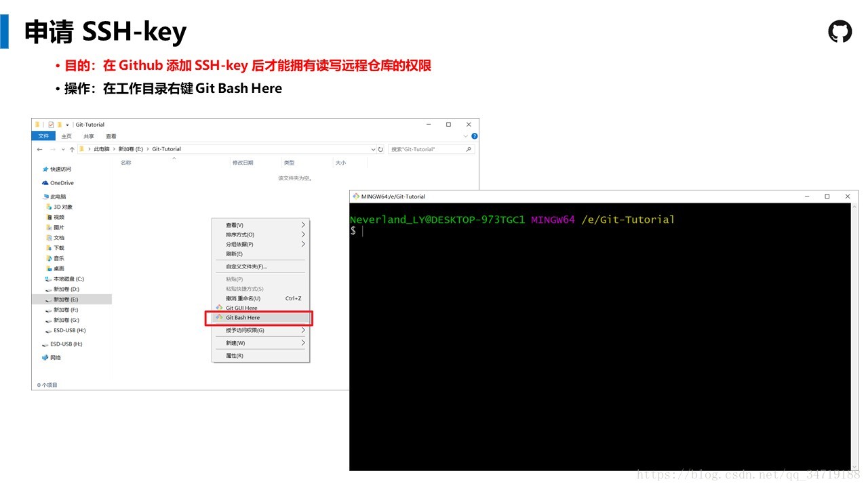Click Git-Tutorial in the address breadcrumb
Viewport: 868px width, 488px height.
pyautogui.click(x=166, y=149)
